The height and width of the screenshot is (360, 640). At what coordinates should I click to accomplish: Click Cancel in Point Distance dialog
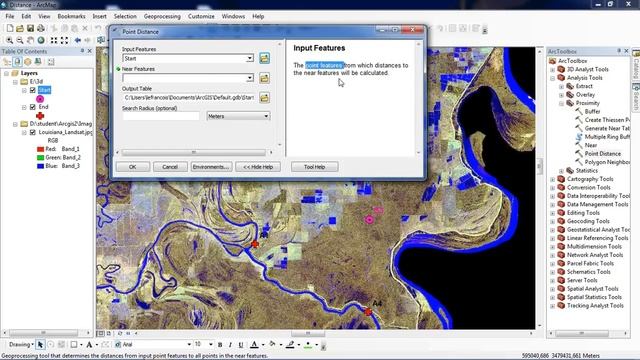pyautogui.click(x=170, y=167)
